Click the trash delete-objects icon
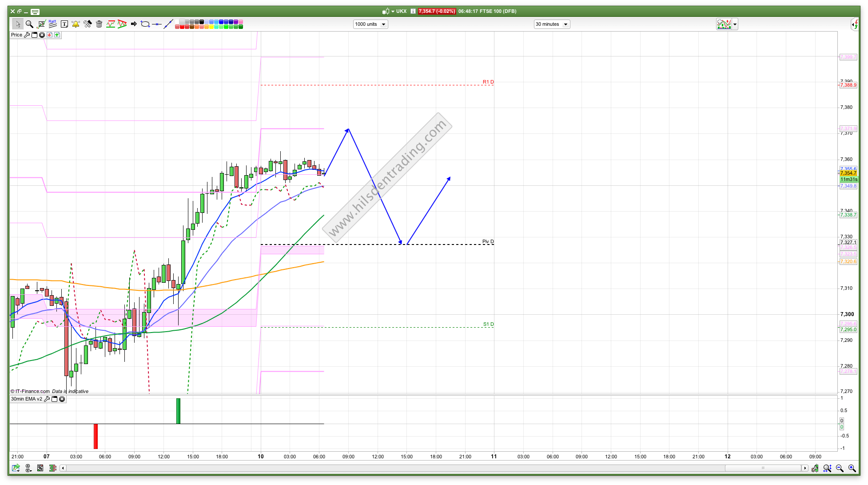 point(99,24)
